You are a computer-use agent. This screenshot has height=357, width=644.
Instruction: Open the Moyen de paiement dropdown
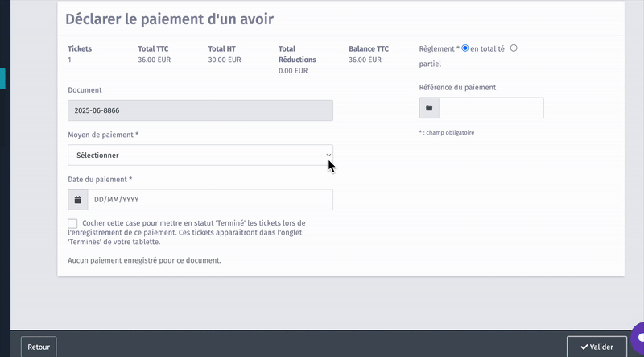pos(200,155)
